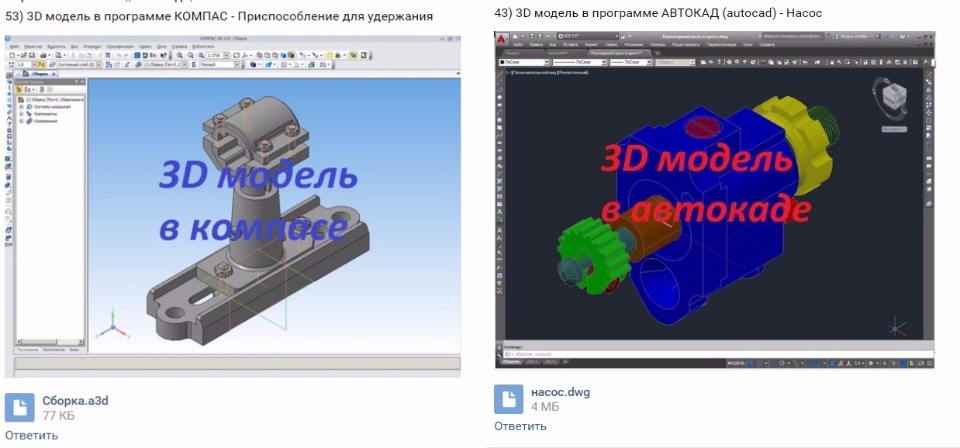Viewport: 960px width, 448px height.
Task: Open the AutoCAD pump model screenshot thumbnail
Action: pos(715,200)
